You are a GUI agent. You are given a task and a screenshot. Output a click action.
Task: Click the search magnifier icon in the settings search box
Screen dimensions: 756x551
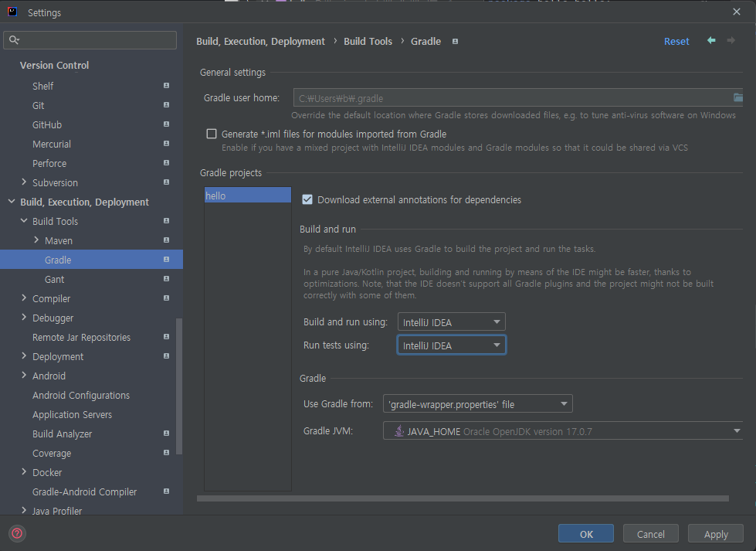[x=14, y=40]
